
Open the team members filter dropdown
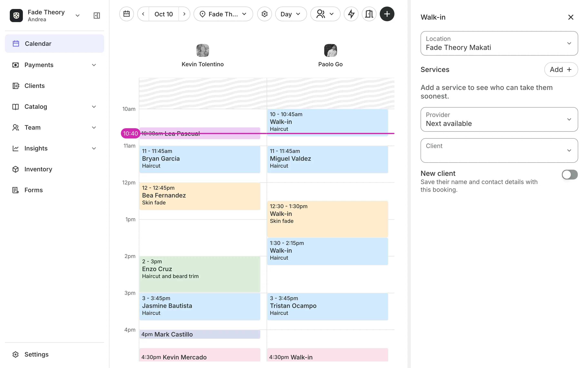tap(325, 14)
